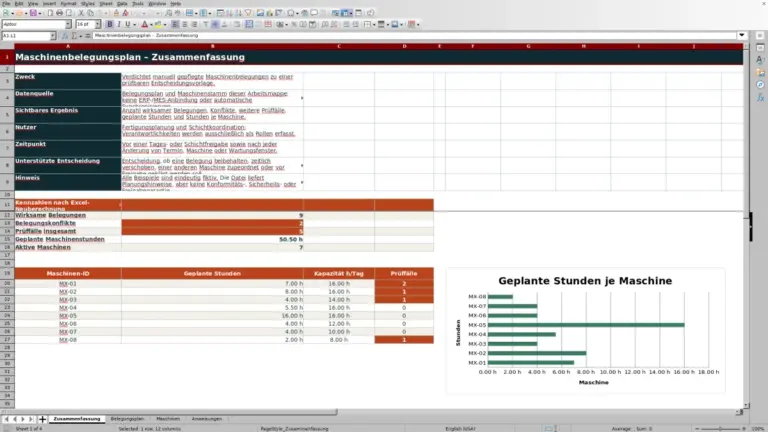Click the Find and Replace icon

pyautogui.click(x=168, y=13)
